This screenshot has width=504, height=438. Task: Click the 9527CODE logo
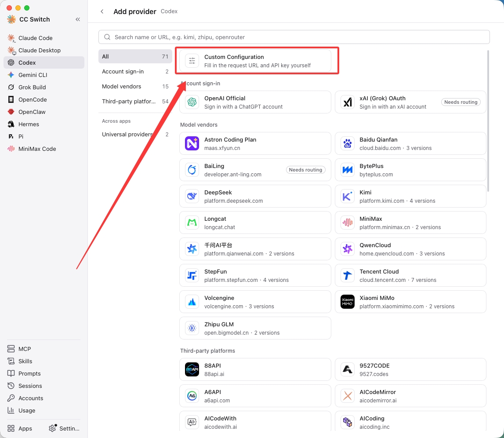tap(348, 369)
